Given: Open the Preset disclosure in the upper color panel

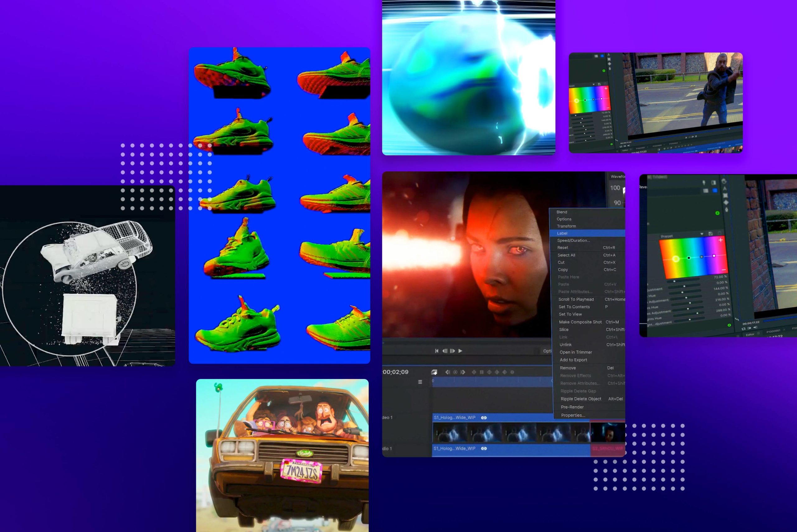Looking at the screenshot, I should 594,85.
